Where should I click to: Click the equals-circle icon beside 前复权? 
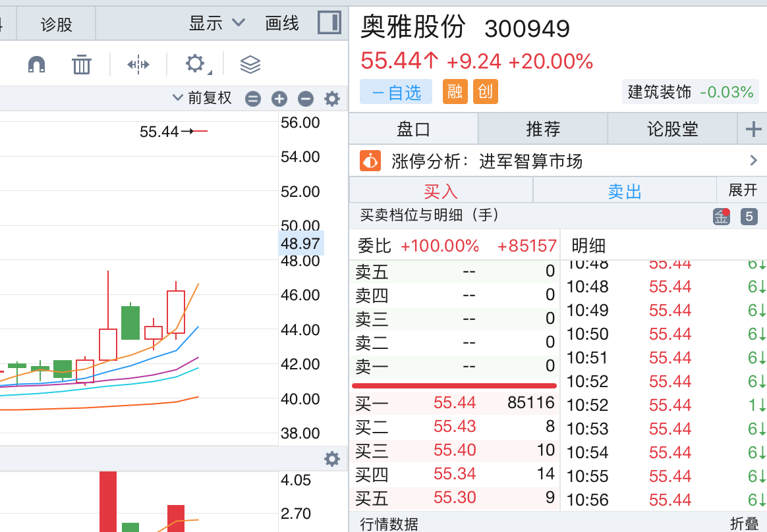[x=253, y=99]
